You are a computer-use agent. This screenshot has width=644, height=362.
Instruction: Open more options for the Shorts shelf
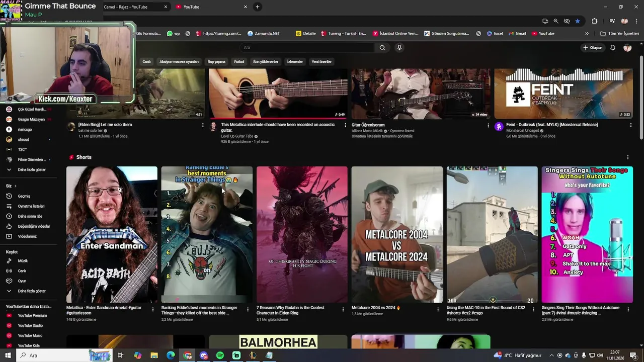pyautogui.click(x=627, y=157)
